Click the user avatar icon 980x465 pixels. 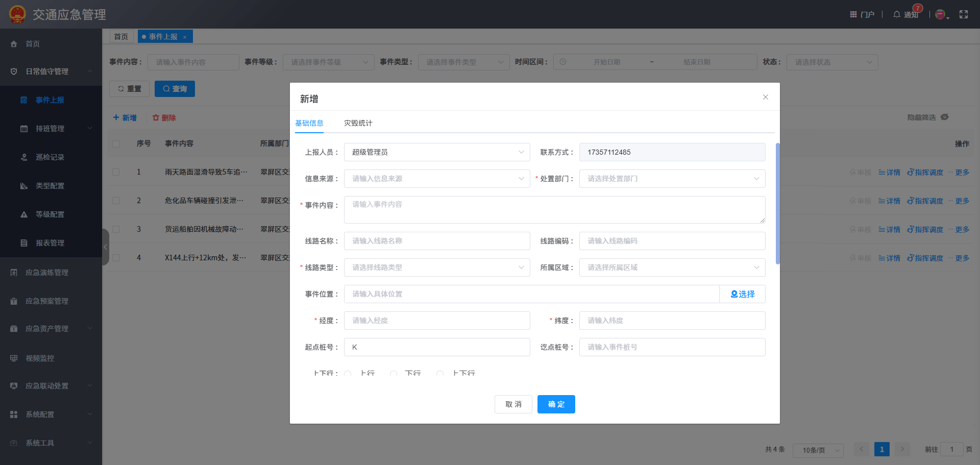pos(940,14)
